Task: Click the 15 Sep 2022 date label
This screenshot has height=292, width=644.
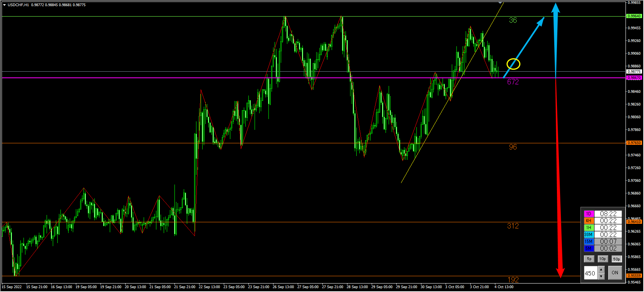Action: pyautogui.click(x=12, y=287)
